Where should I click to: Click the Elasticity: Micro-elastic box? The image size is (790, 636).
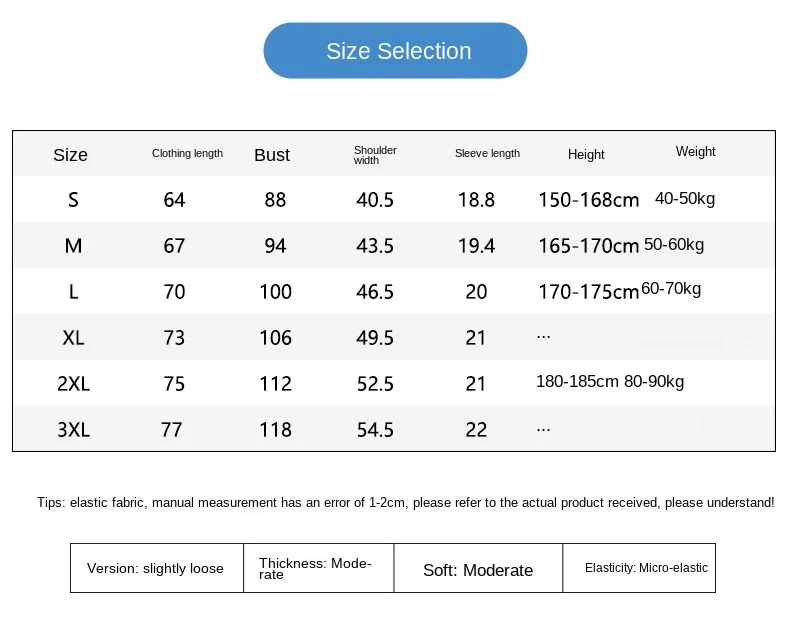646,568
